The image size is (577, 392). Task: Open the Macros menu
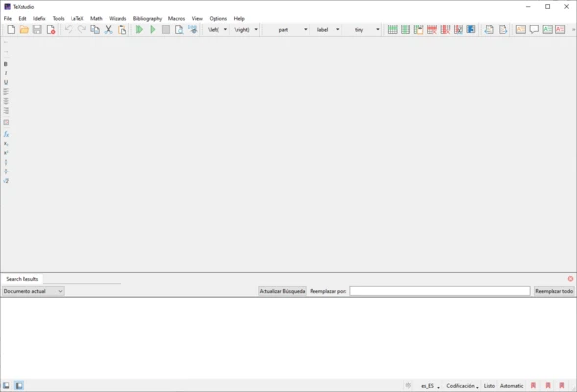pos(176,18)
